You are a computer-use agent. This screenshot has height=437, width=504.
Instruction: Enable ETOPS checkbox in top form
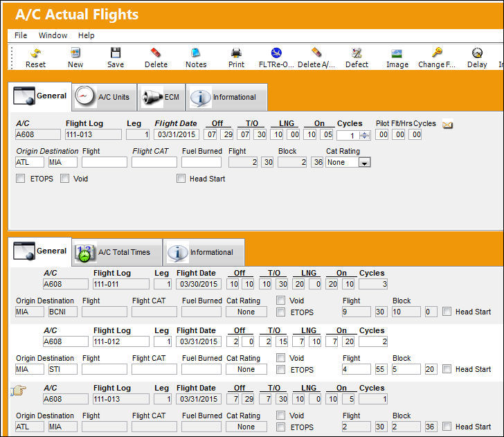[x=21, y=179]
